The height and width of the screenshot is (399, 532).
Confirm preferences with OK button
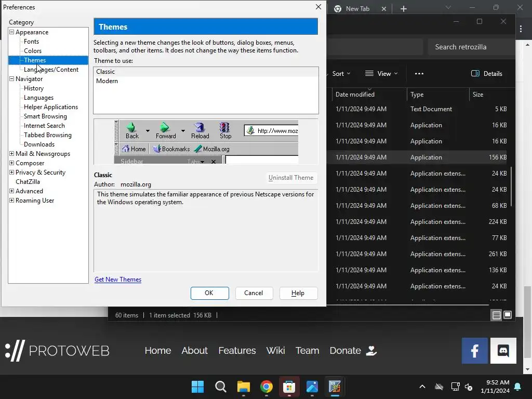[x=209, y=293]
